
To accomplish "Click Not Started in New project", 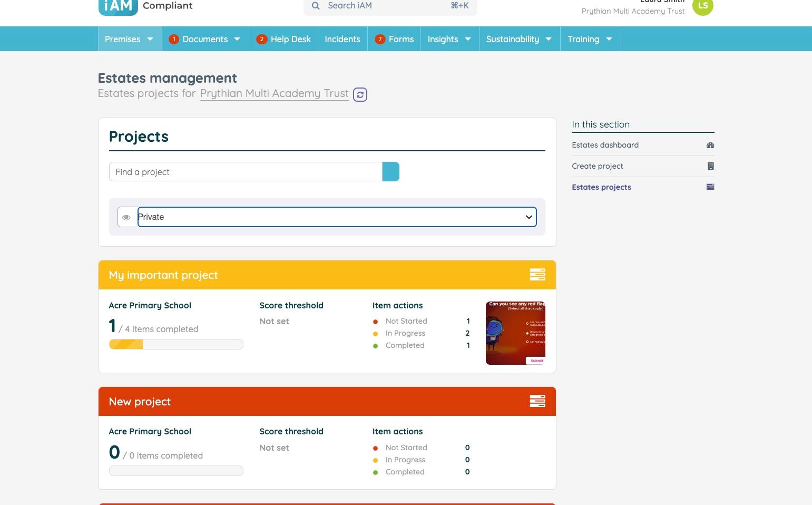I will point(406,448).
